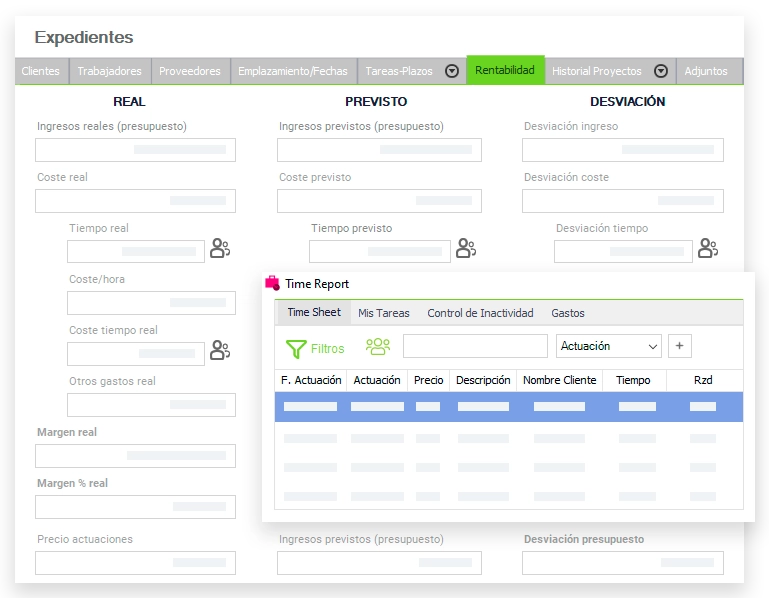Image resolution: width=769 pixels, height=598 pixels.
Task: Click the Time Report window icon
Action: (272, 284)
